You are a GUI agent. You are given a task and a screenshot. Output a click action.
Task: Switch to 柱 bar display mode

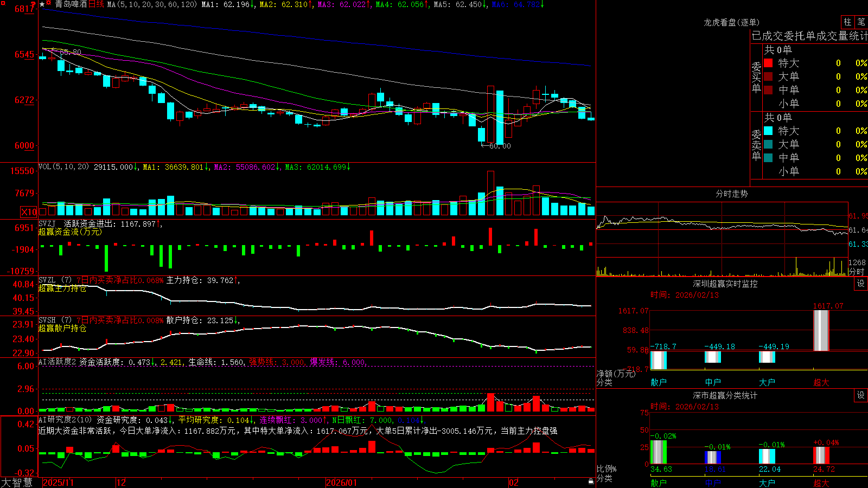(847, 22)
